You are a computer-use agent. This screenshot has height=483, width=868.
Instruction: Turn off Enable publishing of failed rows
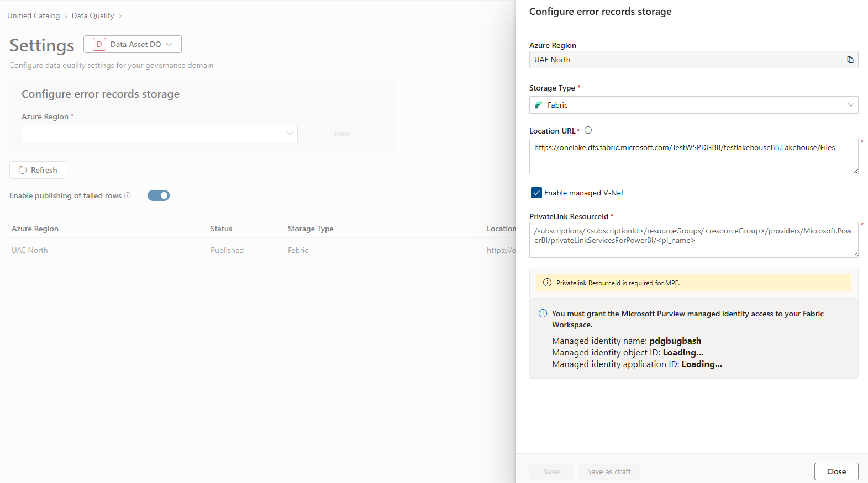(x=159, y=195)
